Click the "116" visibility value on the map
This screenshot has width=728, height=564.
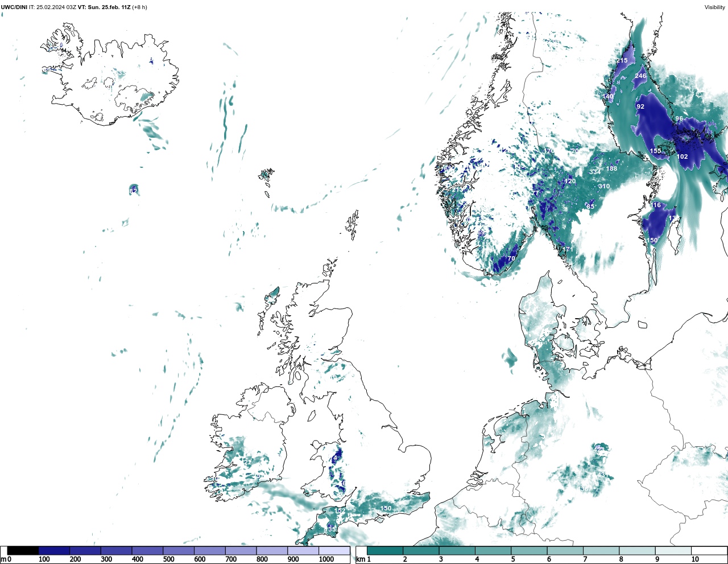[x=656, y=205]
